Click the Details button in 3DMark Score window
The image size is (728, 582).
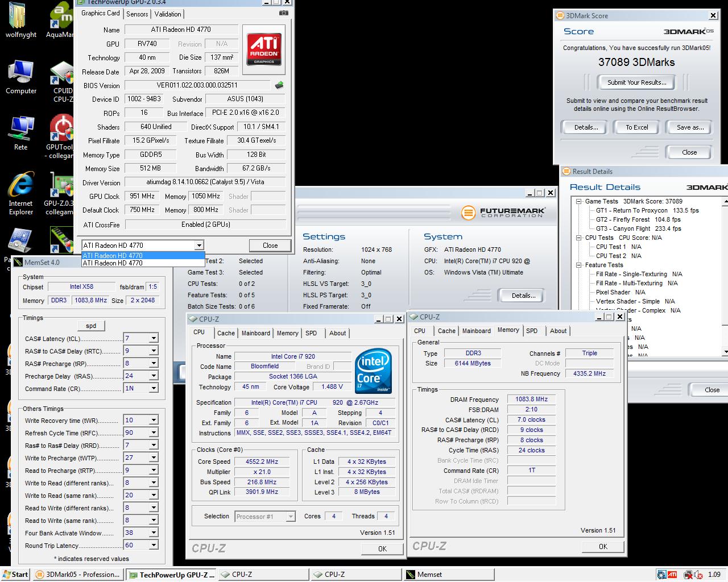click(585, 127)
